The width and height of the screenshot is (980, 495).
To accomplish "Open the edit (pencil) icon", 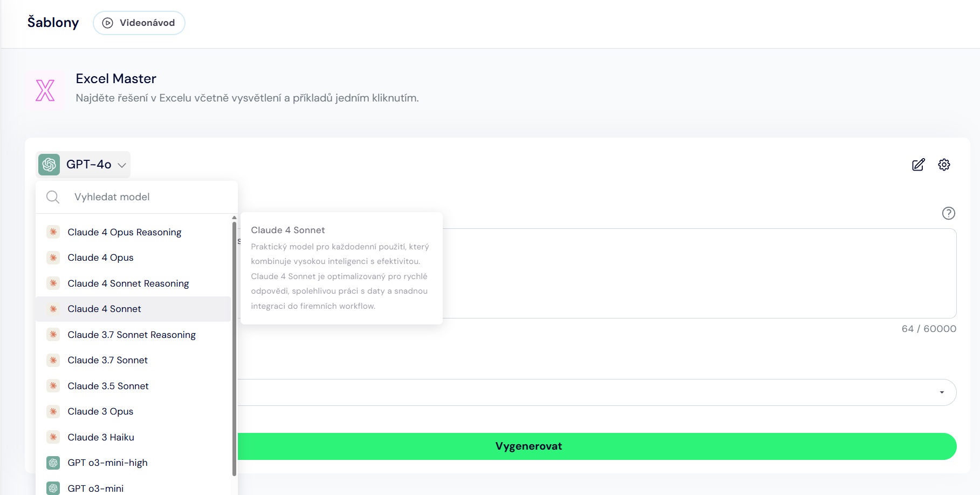I will click(918, 165).
